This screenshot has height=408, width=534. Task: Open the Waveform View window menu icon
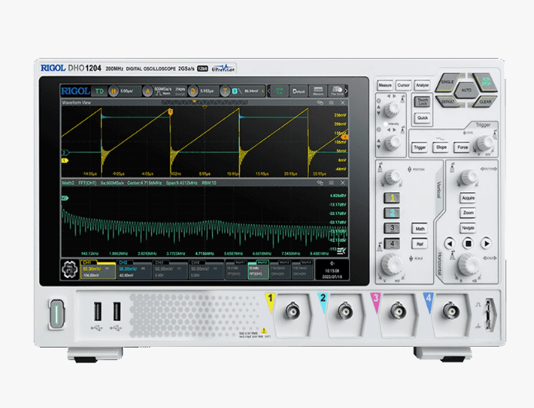[331, 103]
